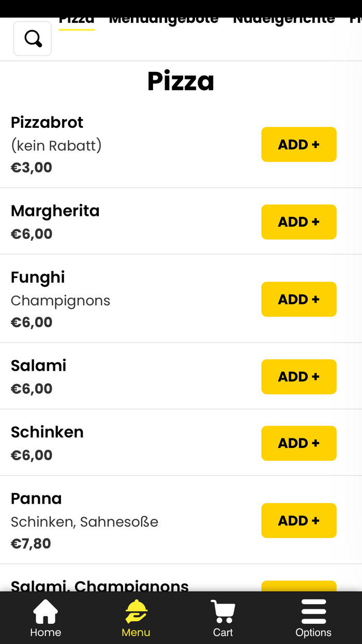Viewport: 362px width, 644px height.
Task: Tap the Pizzabrot item name
Action: tap(47, 123)
